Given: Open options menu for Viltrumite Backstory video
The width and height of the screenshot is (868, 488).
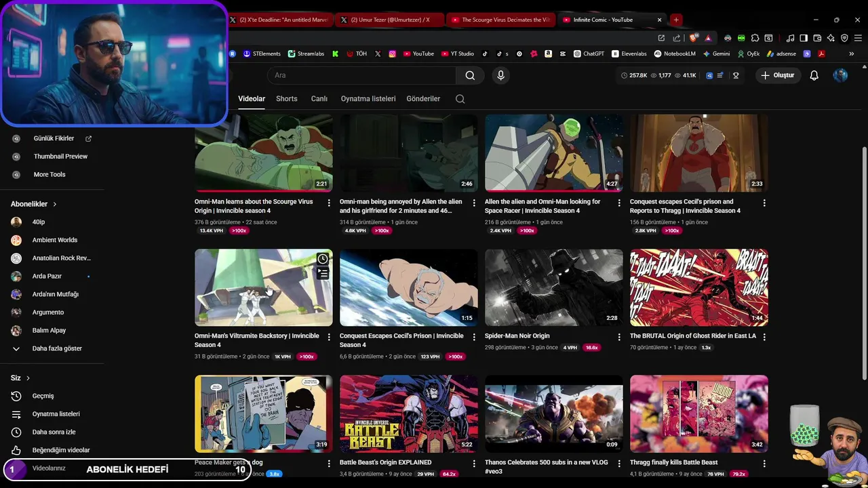Looking at the screenshot, I should (329, 337).
